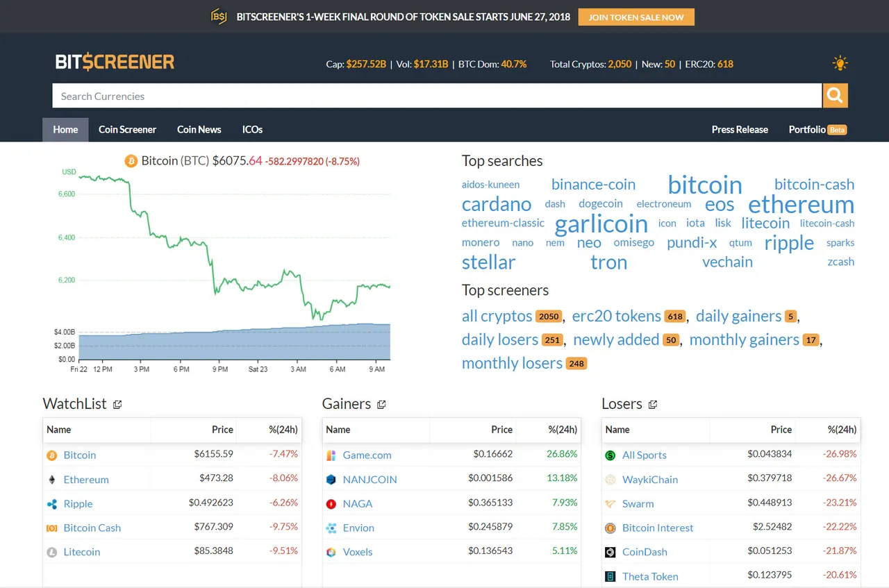The image size is (889, 588).
Task: Open Ethereum link in WatchList
Action: (86, 480)
